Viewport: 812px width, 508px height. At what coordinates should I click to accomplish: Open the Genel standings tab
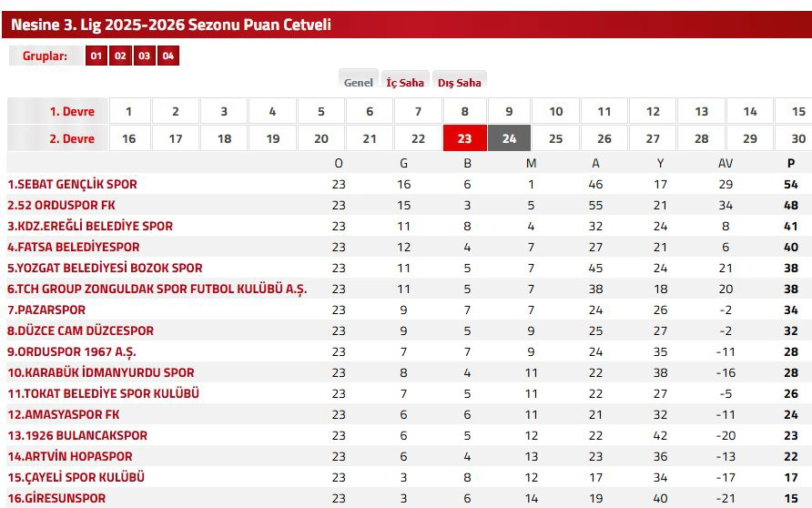tap(359, 82)
